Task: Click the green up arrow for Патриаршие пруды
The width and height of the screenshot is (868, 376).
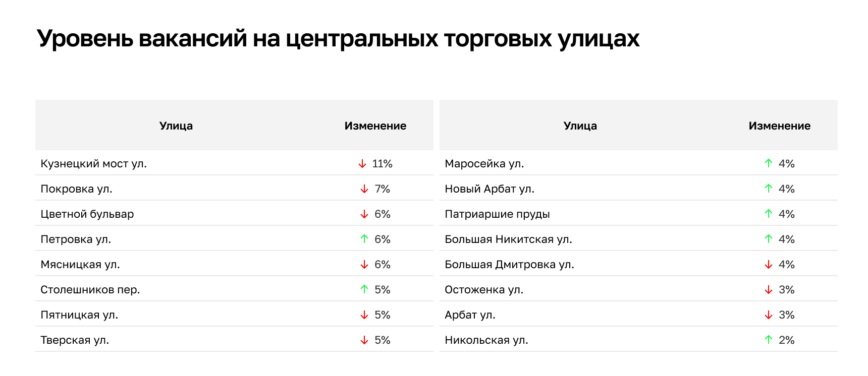Action: click(x=769, y=214)
